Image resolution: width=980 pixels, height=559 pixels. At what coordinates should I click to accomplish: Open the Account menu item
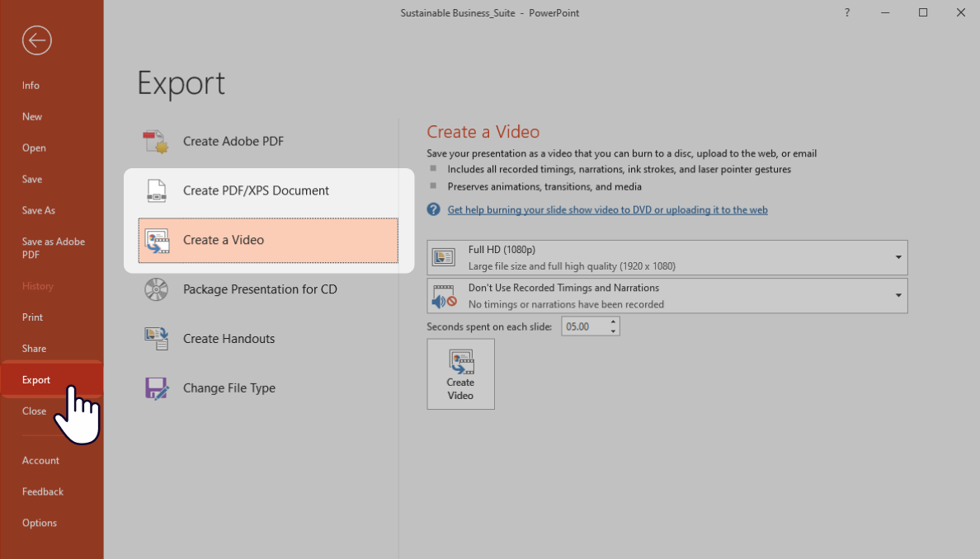click(40, 460)
